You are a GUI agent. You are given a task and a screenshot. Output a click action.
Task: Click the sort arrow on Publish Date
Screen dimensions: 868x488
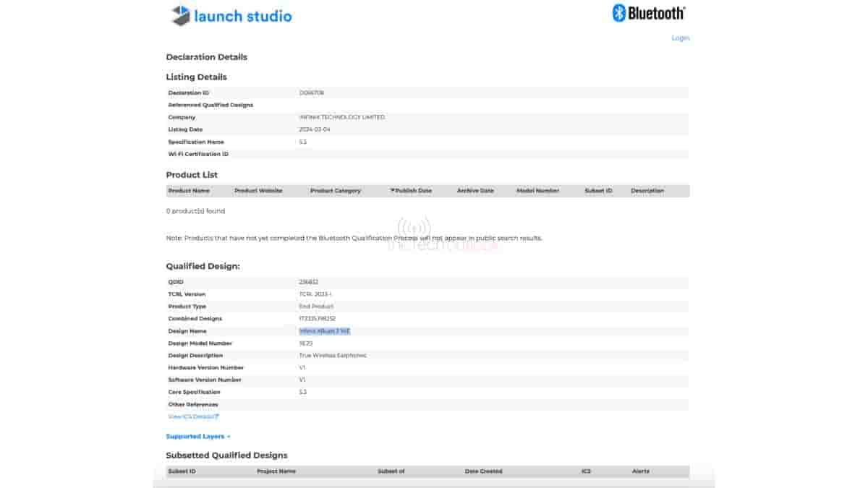[393, 191]
